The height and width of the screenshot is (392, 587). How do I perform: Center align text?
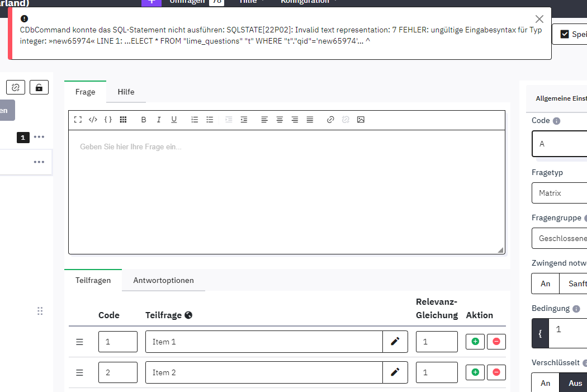click(x=280, y=120)
